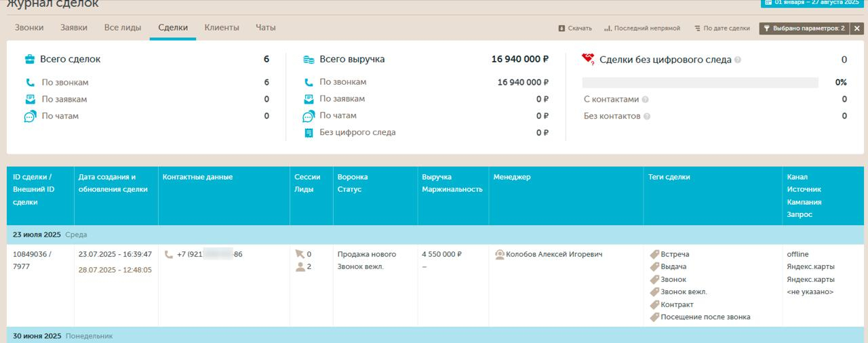Click the form icon beside По заявкам revenue

pos(309,99)
